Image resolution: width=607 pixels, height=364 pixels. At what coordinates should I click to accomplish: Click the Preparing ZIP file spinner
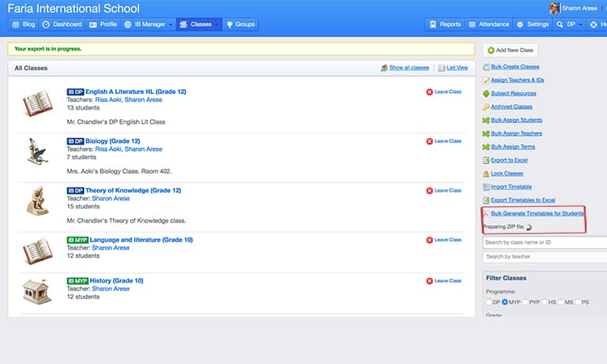[529, 227]
